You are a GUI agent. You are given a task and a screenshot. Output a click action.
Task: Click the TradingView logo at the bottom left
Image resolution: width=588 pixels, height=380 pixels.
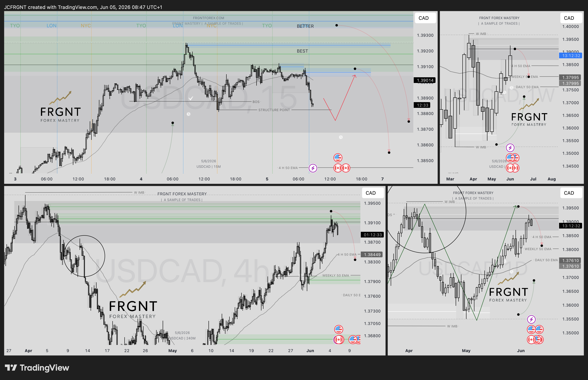point(37,368)
